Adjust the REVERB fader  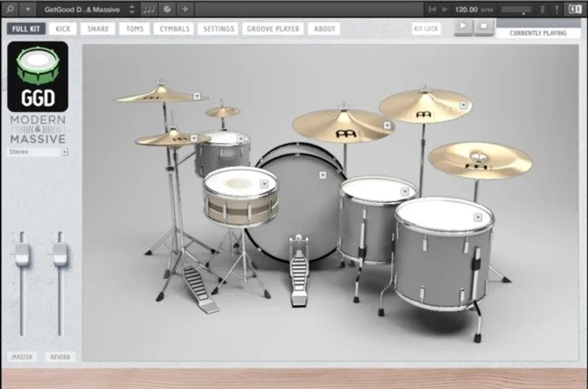coord(60,255)
